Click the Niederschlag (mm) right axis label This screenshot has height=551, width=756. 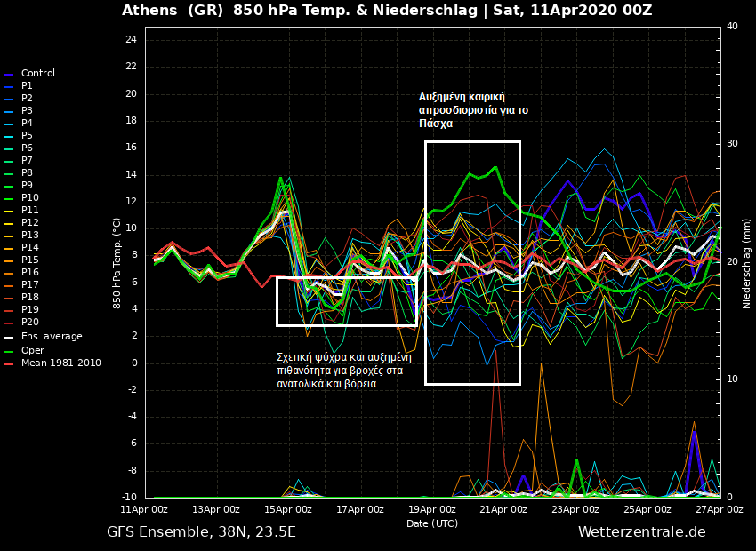tap(746, 263)
